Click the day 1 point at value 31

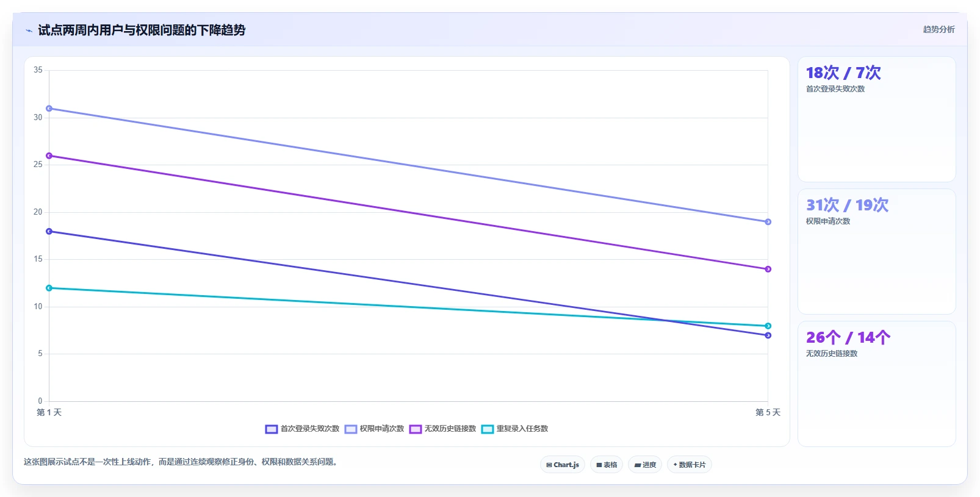(x=49, y=109)
